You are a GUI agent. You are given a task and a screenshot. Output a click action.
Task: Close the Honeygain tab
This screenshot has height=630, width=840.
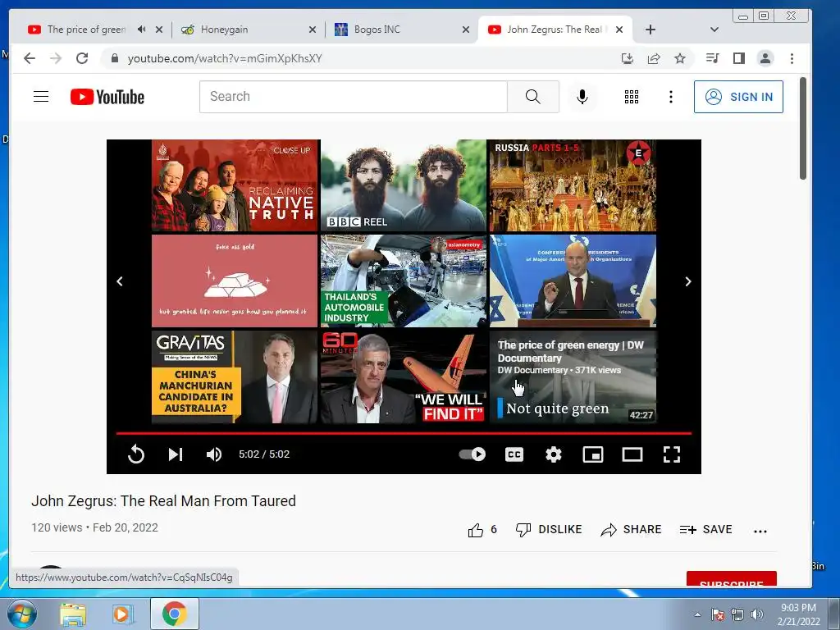click(313, 30)
